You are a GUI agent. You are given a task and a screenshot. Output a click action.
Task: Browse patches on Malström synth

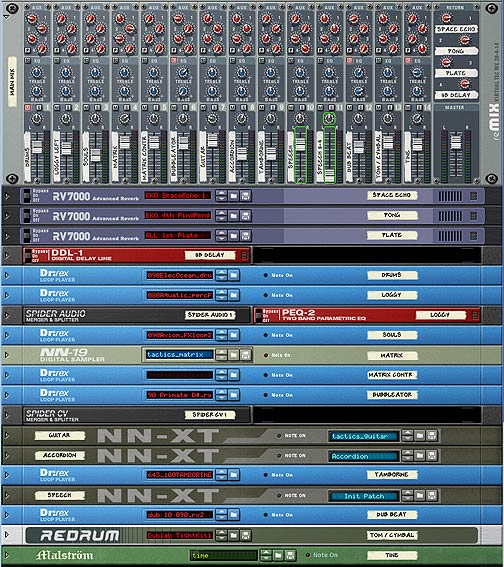278,555
